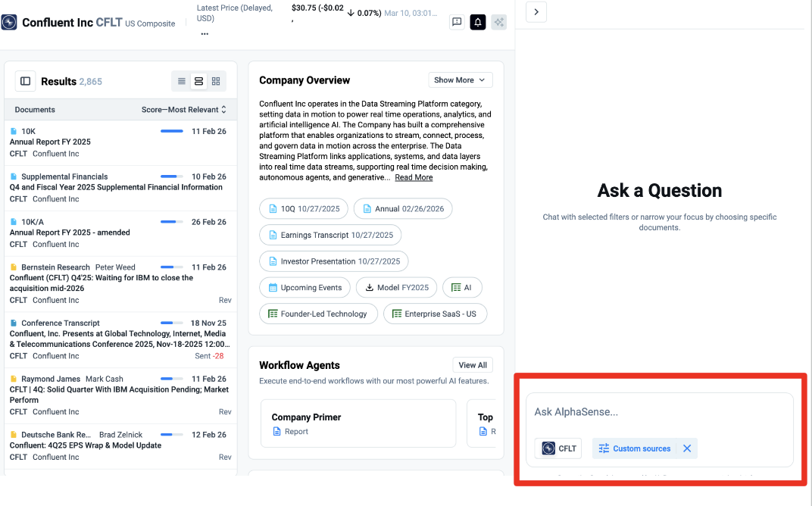Click the Custom sources filter icon
The image size is (812, 506).
(604, 448)
